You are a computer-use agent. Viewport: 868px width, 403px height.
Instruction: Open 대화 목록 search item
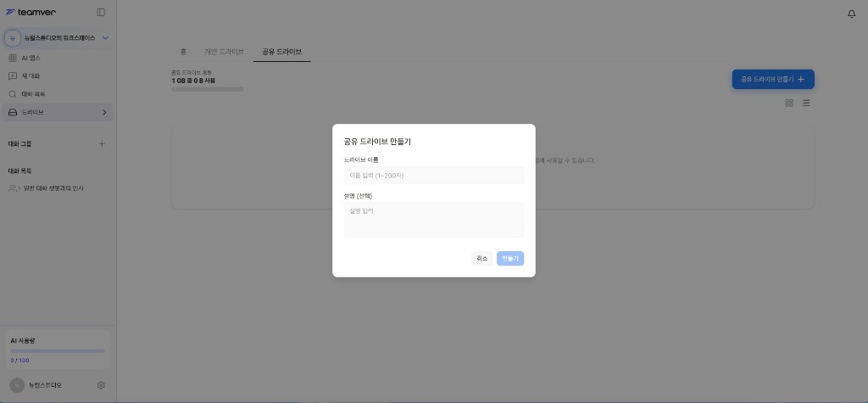click(x=58, y=94)
